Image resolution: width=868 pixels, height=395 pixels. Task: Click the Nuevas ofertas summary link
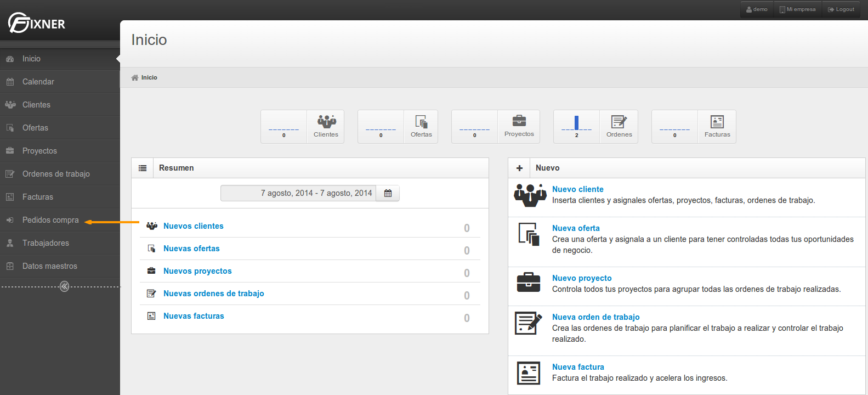click(x=191, y=249)
